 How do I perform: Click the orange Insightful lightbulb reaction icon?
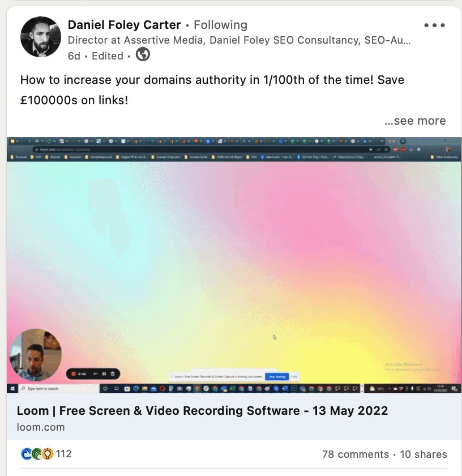tap(48, 454)
